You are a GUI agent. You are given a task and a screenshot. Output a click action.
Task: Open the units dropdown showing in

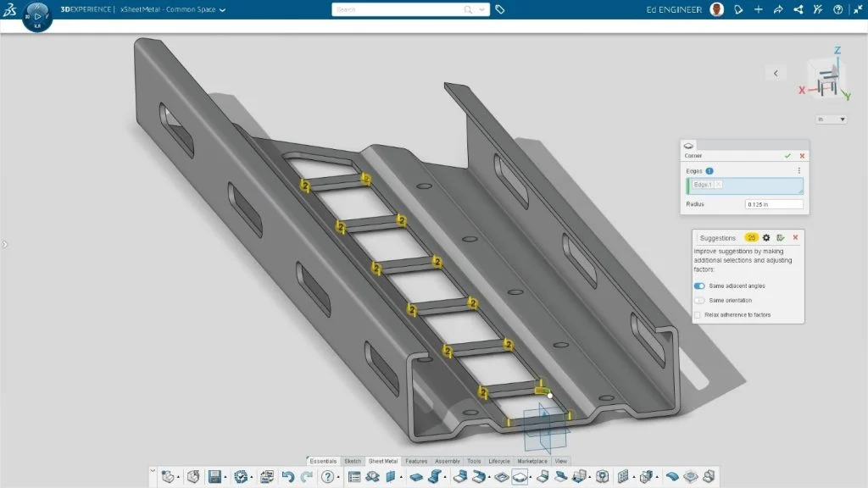(x=831, y=119)
